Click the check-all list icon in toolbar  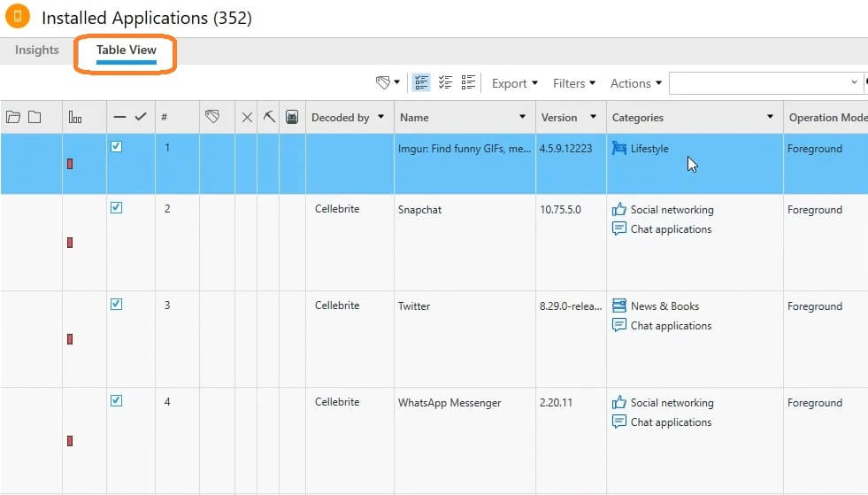tap(445, 82)
